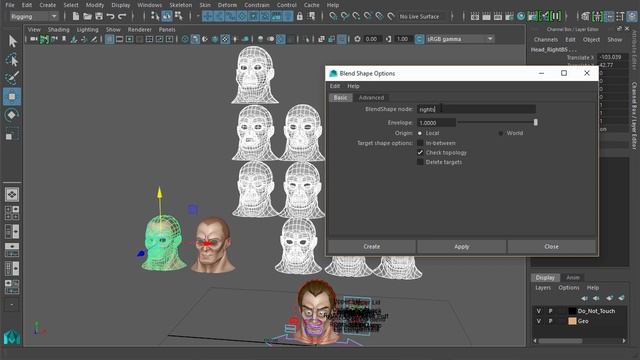Pick the Lasso Select tool
This screenshot has height=360, width=640.
12,60
